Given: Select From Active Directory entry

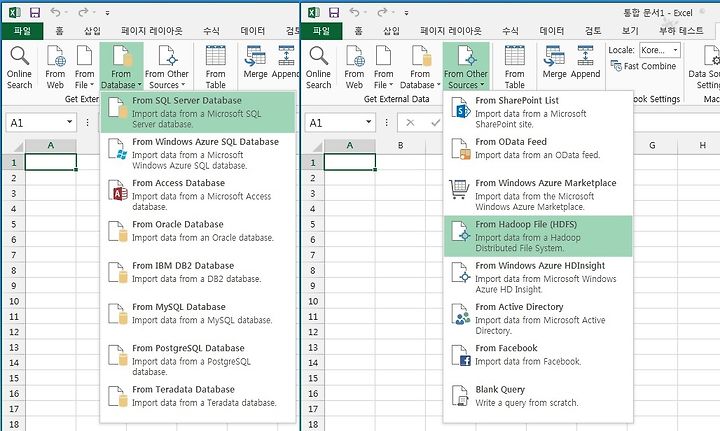Looking at the screenshot, I should [538, 319].
